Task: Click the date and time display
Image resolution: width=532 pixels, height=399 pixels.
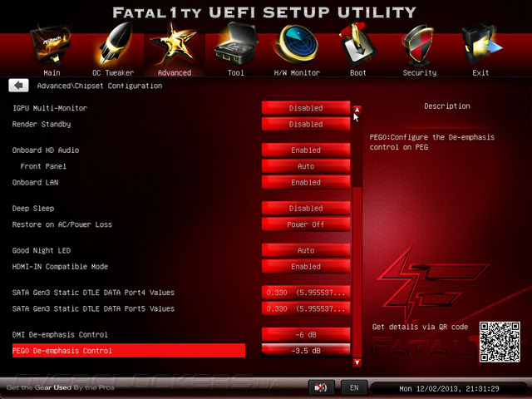Action: [449, 388]
